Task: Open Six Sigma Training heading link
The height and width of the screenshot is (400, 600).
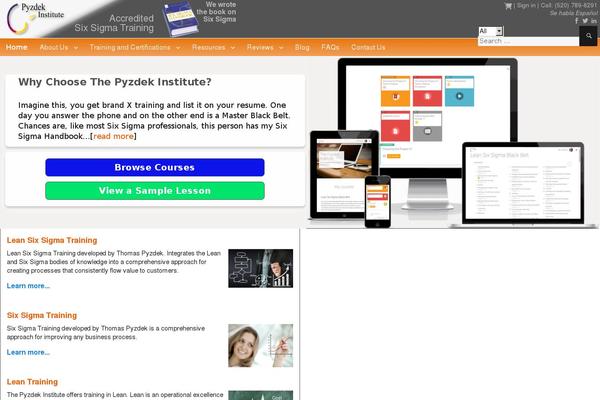Action: coord(42,315)
